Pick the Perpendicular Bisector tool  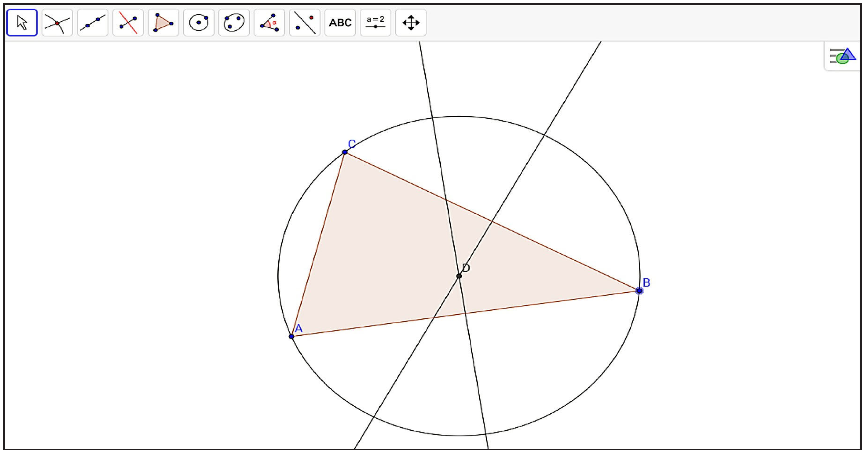[x=128, y=23]
